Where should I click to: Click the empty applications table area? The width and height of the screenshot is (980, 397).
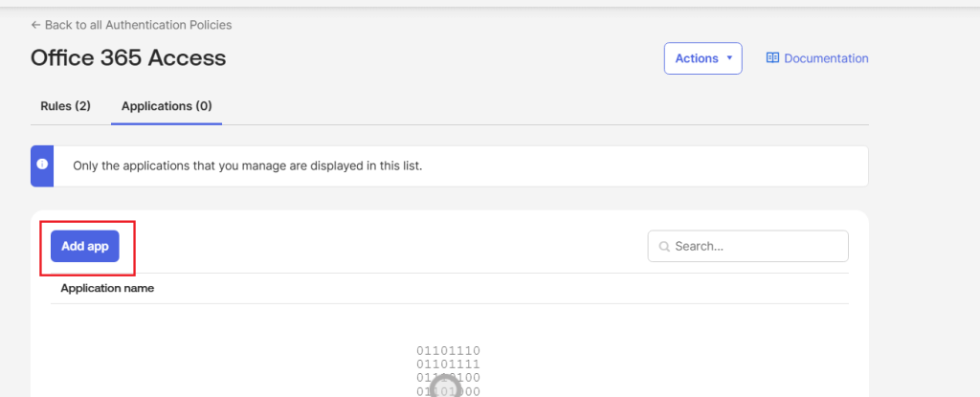(239, 354)
